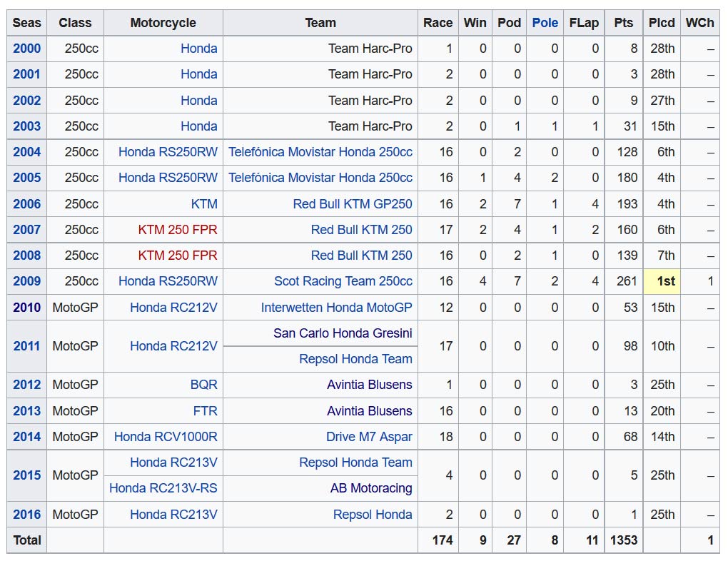This screenshot has height=561, width=728.
Task: Open Honda RS250RW link in 2004 row
Action: (x=168, y=152)
